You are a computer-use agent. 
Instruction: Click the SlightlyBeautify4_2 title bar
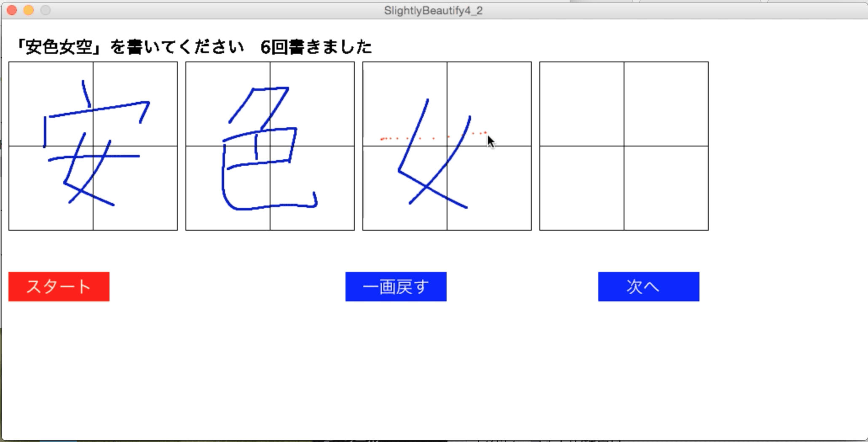click(x=434, y=10)
